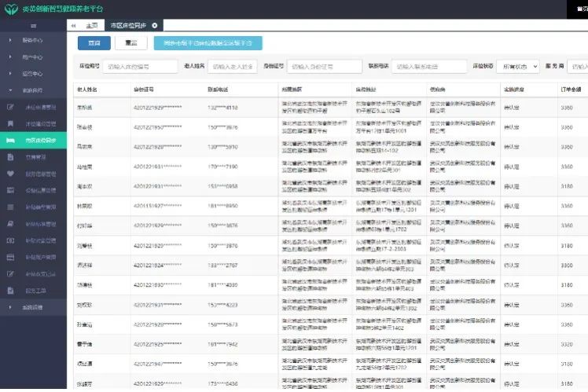This screenshot has width=588, height=392.
Task: Select the 市区床位同步 tab
Action: (x=127, y=26)
